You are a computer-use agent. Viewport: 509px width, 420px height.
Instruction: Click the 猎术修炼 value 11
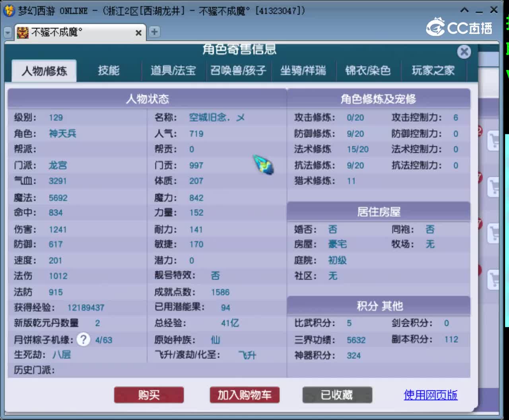pos(351,181)
